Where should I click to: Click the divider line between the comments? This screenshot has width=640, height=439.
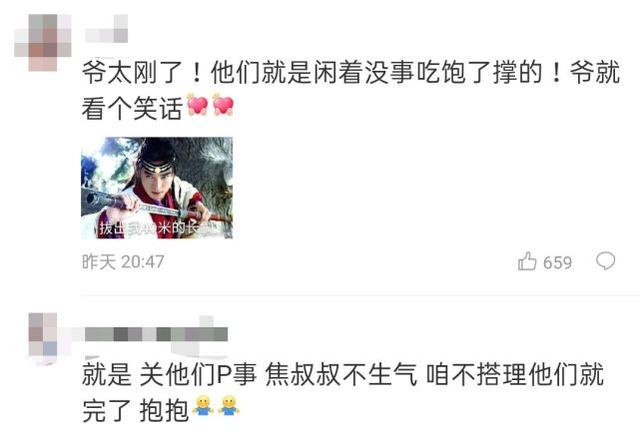(x=360, y=295)
